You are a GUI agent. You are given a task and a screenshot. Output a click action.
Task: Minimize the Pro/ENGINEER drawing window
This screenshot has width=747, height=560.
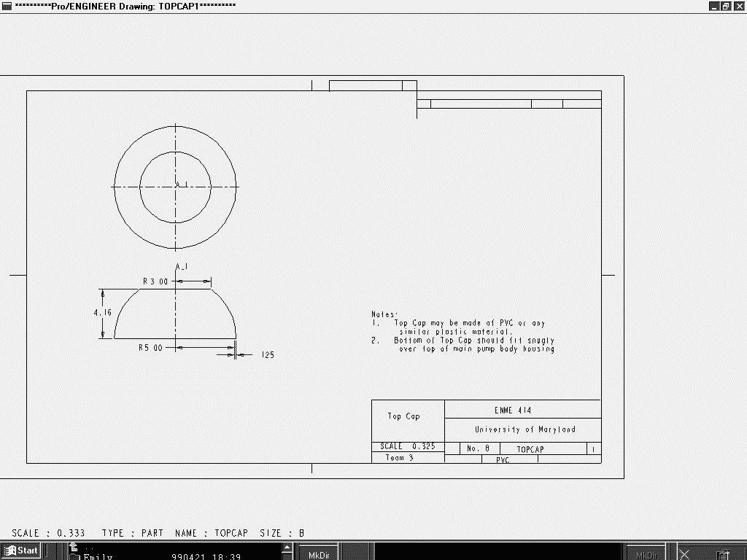[x=715, y=6]
